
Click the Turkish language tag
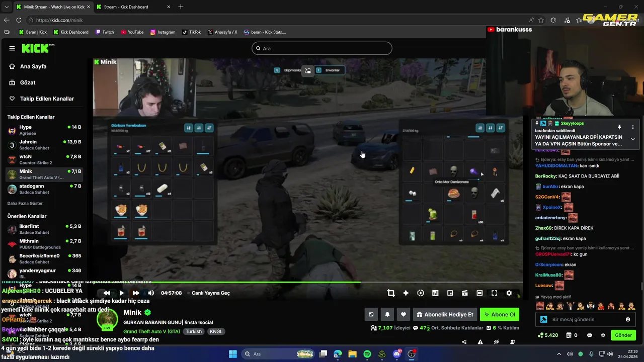pyautogui.click(x=193, y=332)
